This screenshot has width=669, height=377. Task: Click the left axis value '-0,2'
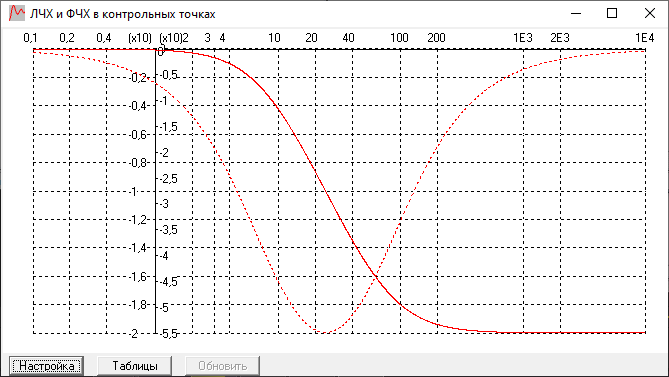[139, 78]
